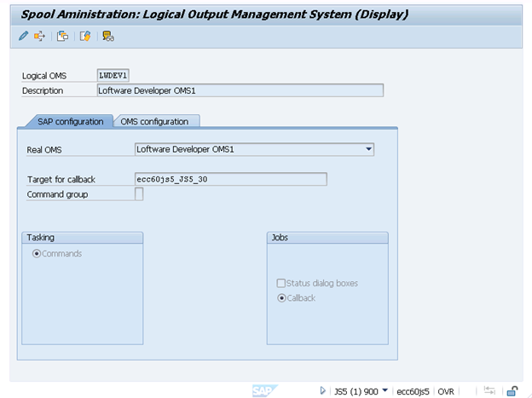The height and width of the screenshot is (398, 532).
Task: Click the yellow speech bubble with glasses icon
Action: tap(108, 36)
